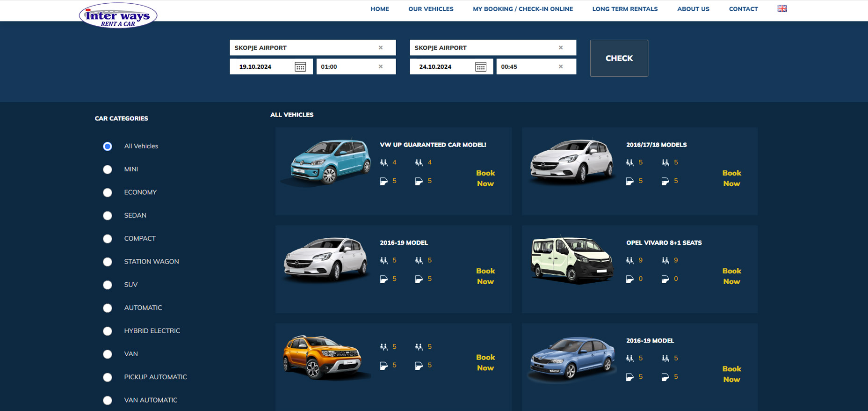868x411 pixels.
Task: Click first passengers icon in 2016/17/18 Models card
Action: click(630, 162)
